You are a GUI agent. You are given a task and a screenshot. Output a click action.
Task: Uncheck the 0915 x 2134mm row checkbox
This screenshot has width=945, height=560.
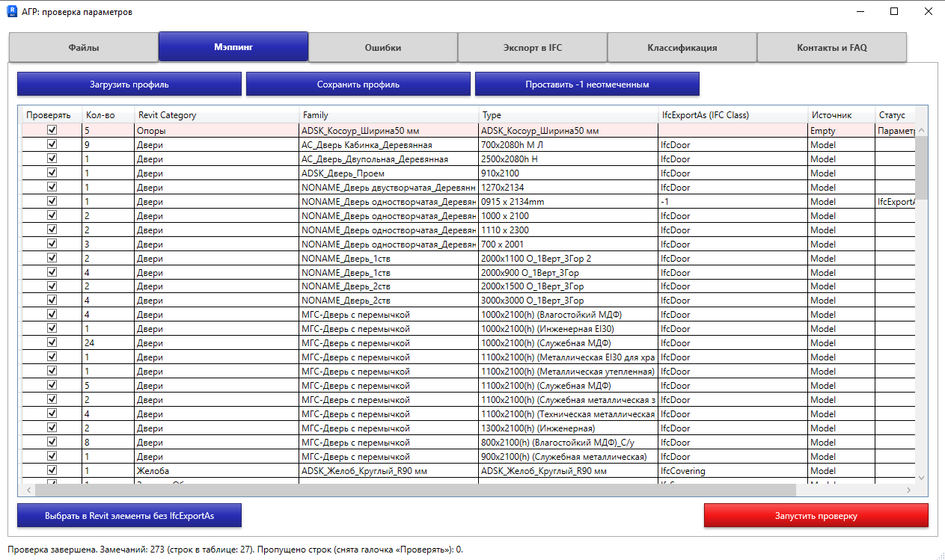pos(52,201)
